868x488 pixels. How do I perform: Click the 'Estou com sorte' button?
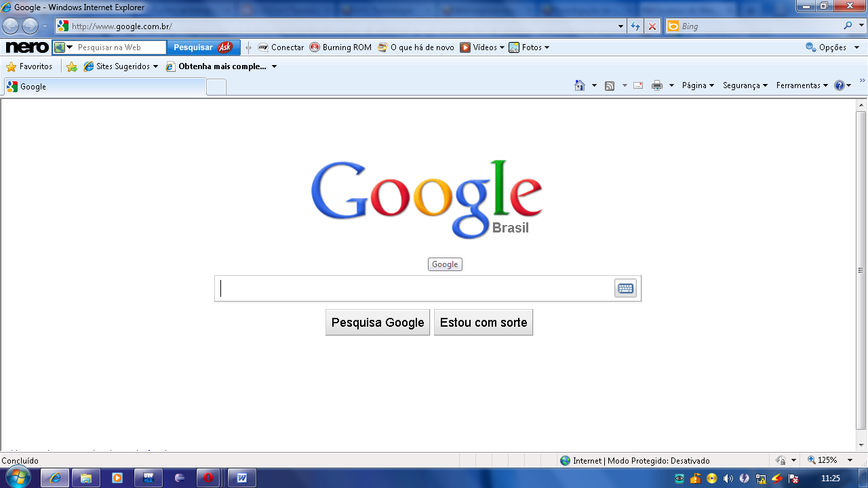pos(483,322)
